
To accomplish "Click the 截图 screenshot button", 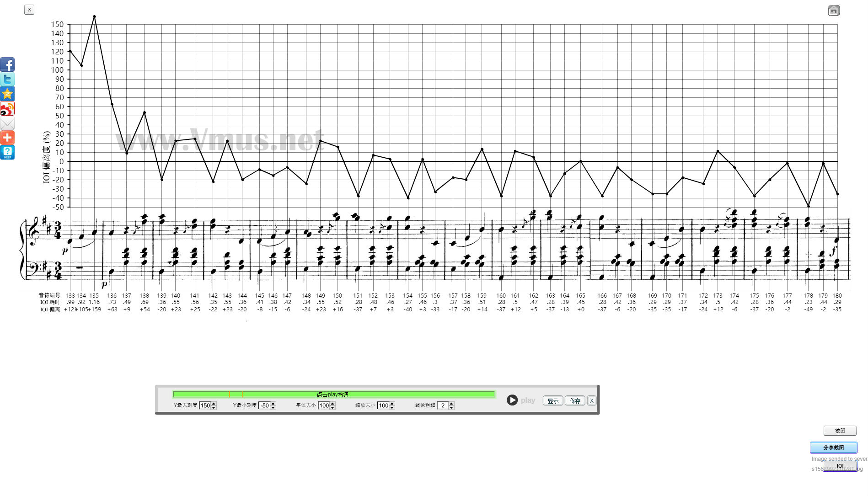I will tap(840, 431).
